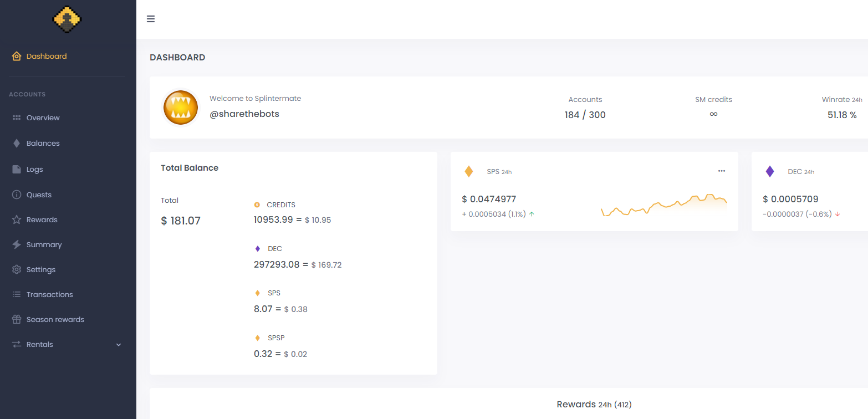Click the Settings gear icon

click(x=17, y=269)
